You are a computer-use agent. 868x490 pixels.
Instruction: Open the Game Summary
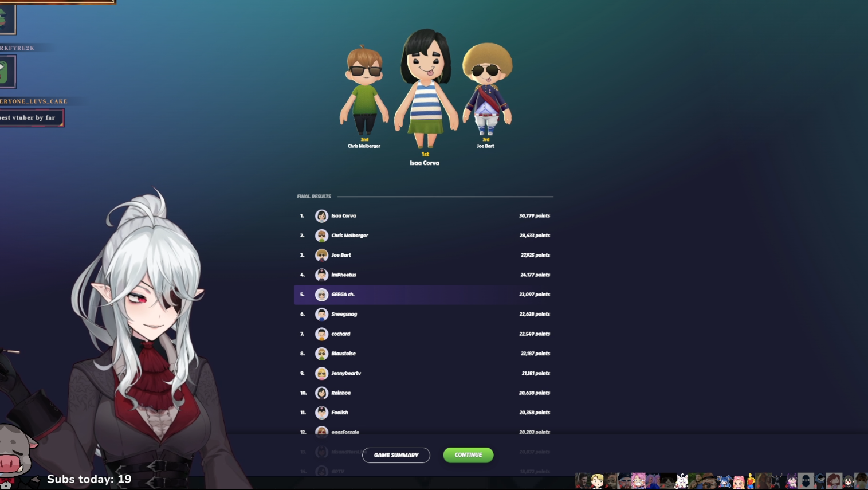(396, 455)
